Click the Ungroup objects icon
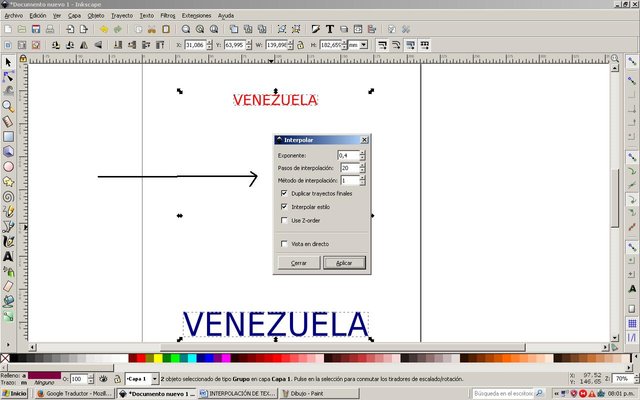Image resolution: width=640 pixels, height=400 pixels. [296, 29]
